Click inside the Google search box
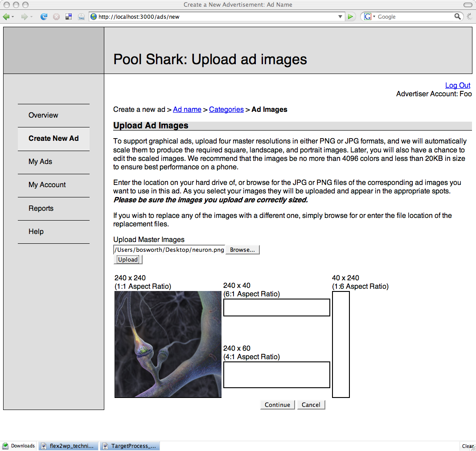This screenshot has width=476, height=451. [415, 16]
